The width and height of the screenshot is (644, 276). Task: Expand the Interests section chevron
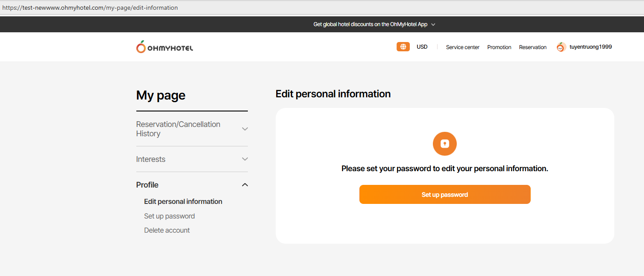pyautogui.click(x=245, y=159)
